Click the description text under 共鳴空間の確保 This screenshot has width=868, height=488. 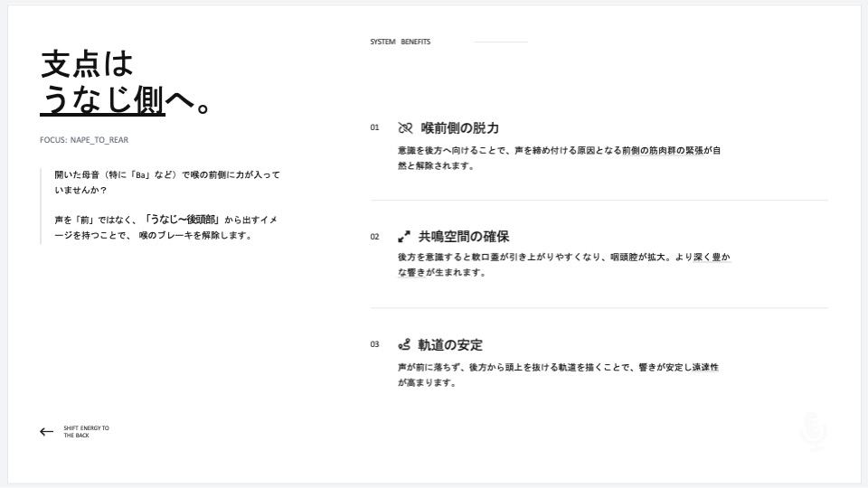pyautogui.click(x=563, y=265)
